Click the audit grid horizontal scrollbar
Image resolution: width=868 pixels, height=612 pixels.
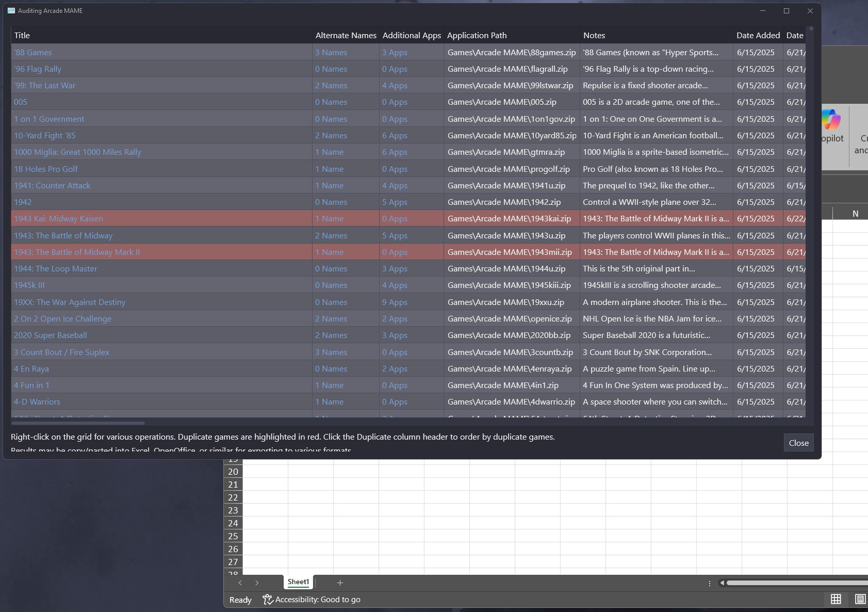pyautogui.click(x=78, y=423)
